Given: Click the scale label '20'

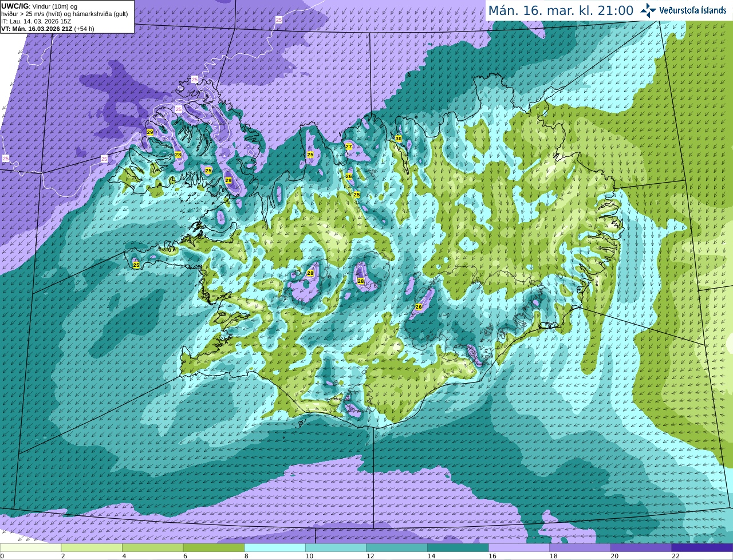Looking at the screenshot, I should pyautogui.click(x=614, y=556).
